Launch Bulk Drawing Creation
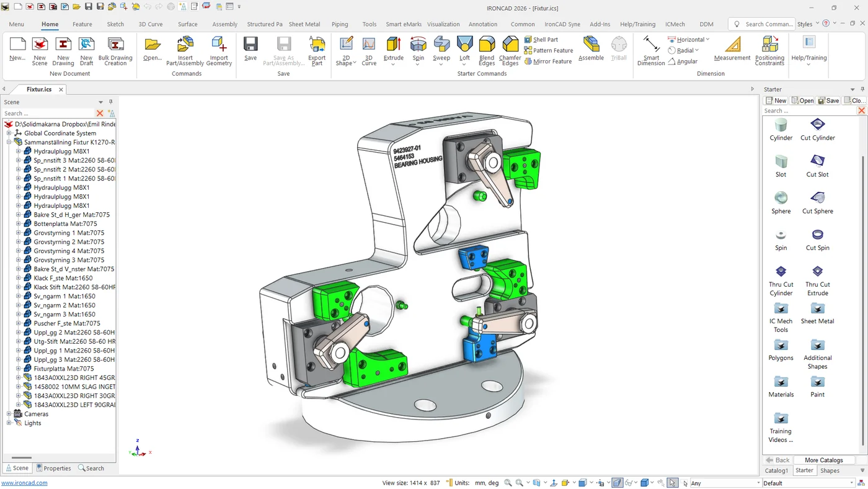 pos(115,51)
